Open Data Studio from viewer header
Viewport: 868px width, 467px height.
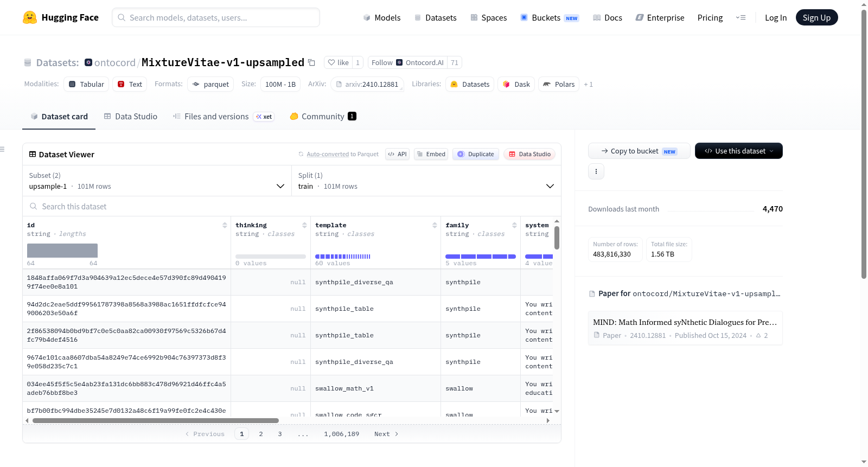(529, 154)
